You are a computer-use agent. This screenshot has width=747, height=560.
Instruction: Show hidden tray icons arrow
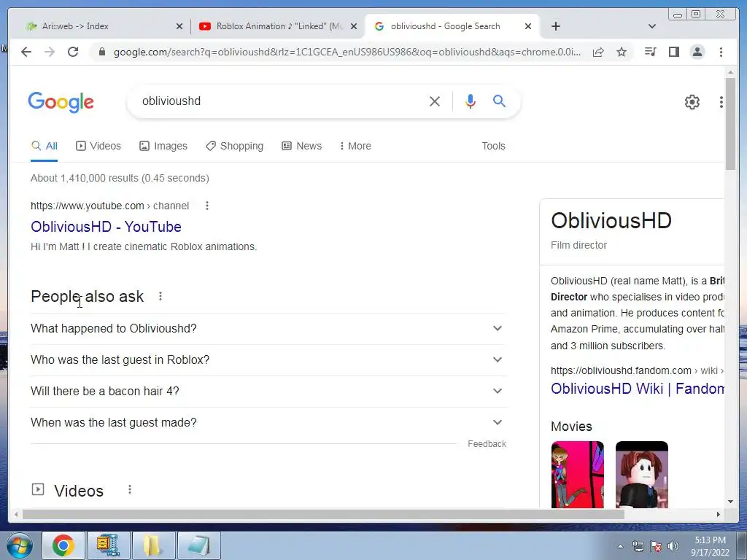620,546
